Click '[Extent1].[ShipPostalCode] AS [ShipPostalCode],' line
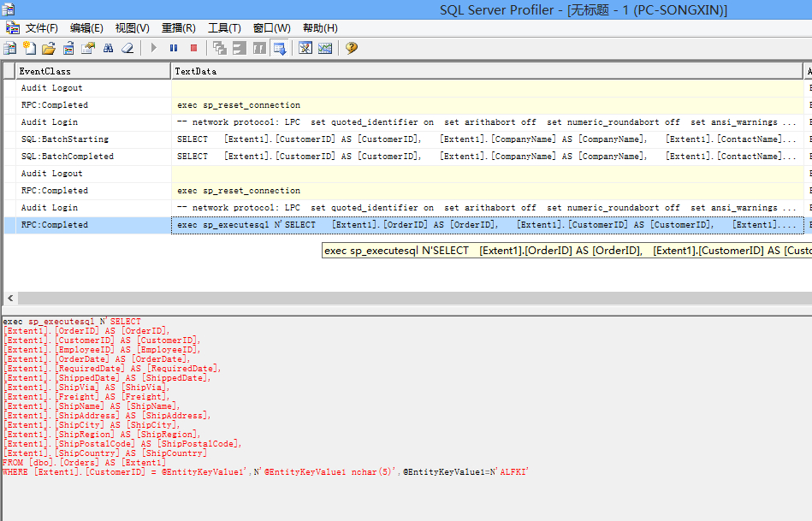Screen dimensions: 812x521 click(x=122, y=444)
